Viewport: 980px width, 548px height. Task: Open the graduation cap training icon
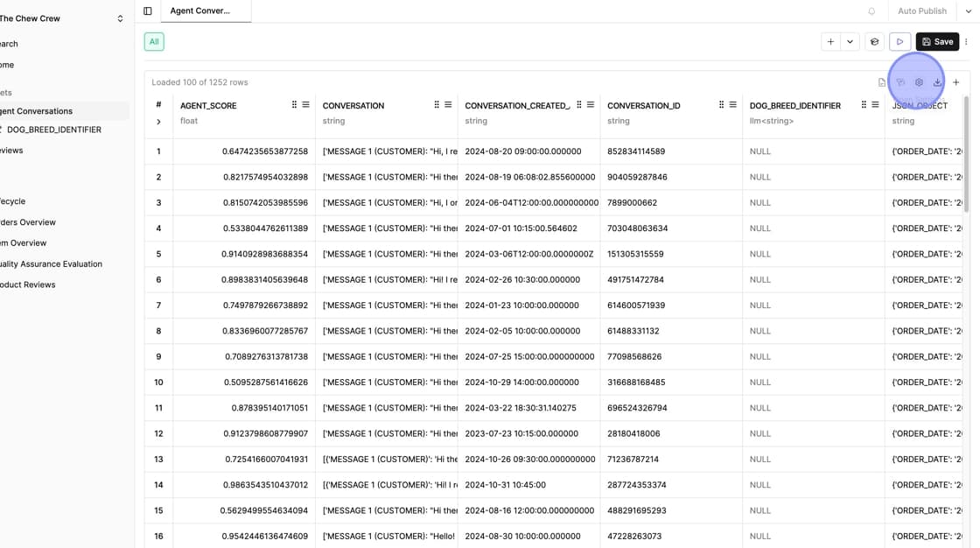pyautogui.click(x=874, y=42)
